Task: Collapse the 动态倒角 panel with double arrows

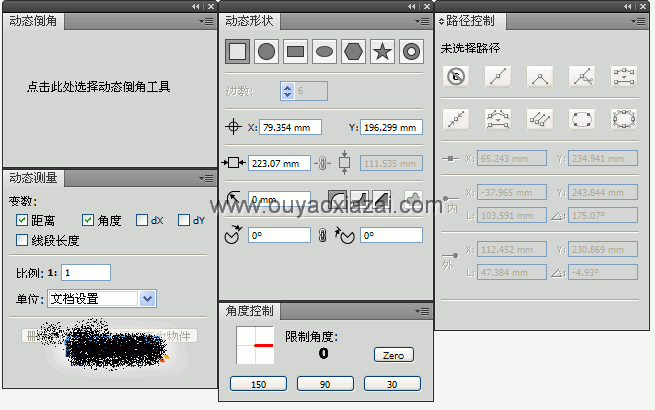Action: click(x=196, y=6)
